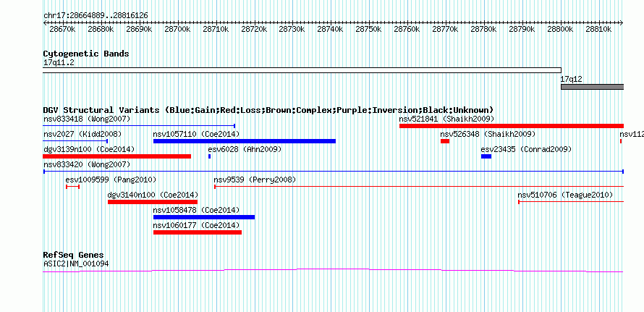The height and width of the screenshot is (312, 644).
Task: Click the RefSeq Genes track title
Action: [x=74, y=255]
